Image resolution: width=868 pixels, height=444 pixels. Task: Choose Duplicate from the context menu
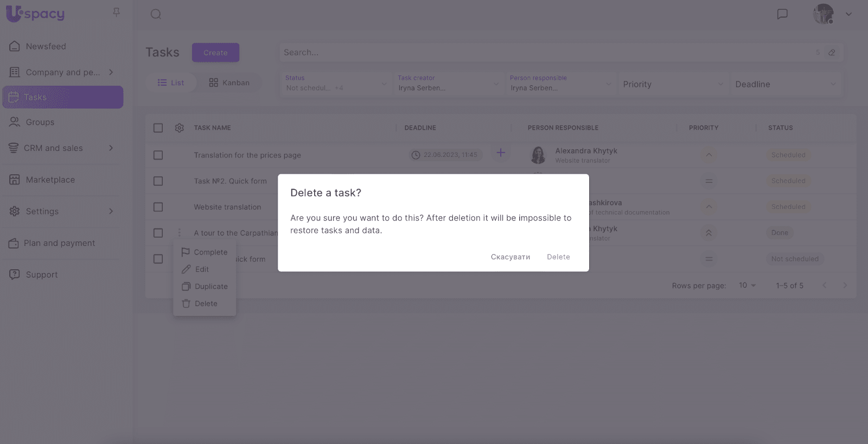[210, 287]
